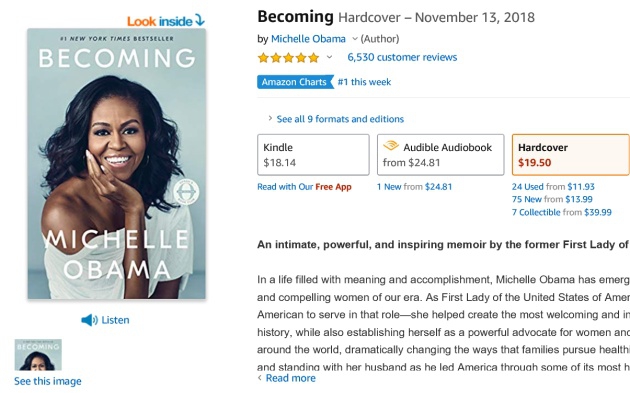Open the 24 Used from $11.93 offers
630x393 pixels.
point(553,186)
